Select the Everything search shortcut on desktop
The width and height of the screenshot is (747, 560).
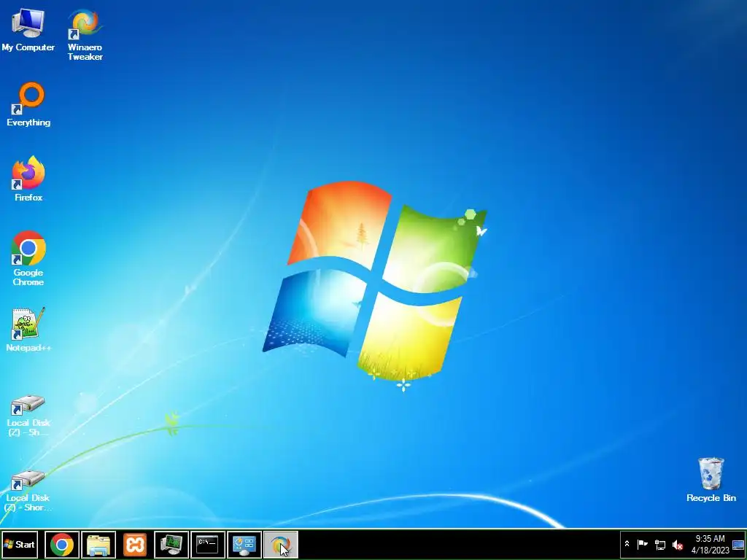click(x=28, y=104)
